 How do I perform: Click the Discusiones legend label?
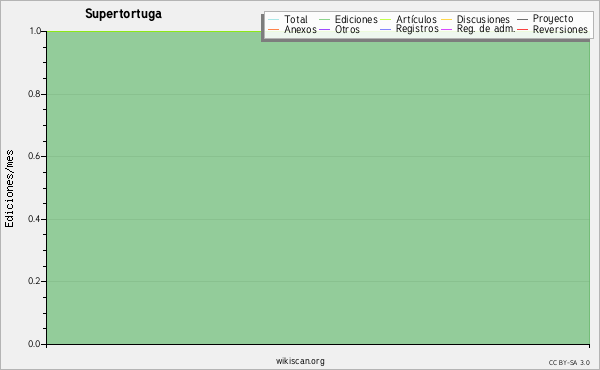coord(483,19)
